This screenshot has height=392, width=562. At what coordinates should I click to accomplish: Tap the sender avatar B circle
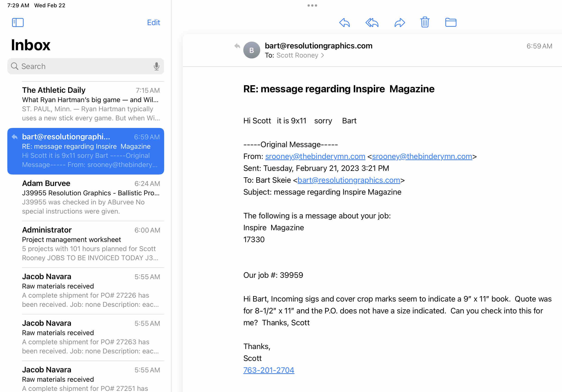tap(251, 50)
